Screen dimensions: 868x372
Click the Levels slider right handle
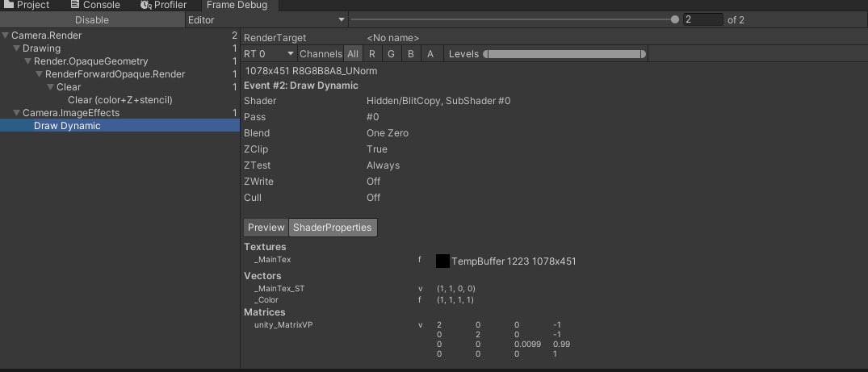click(x=644, y=54)
